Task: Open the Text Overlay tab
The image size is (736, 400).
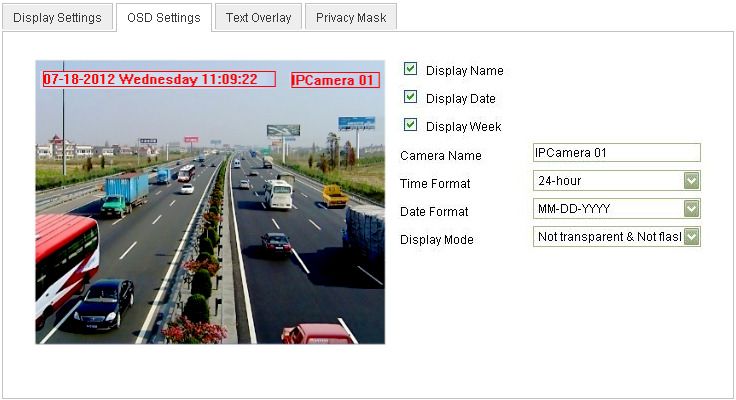Action: coord(258,17)
